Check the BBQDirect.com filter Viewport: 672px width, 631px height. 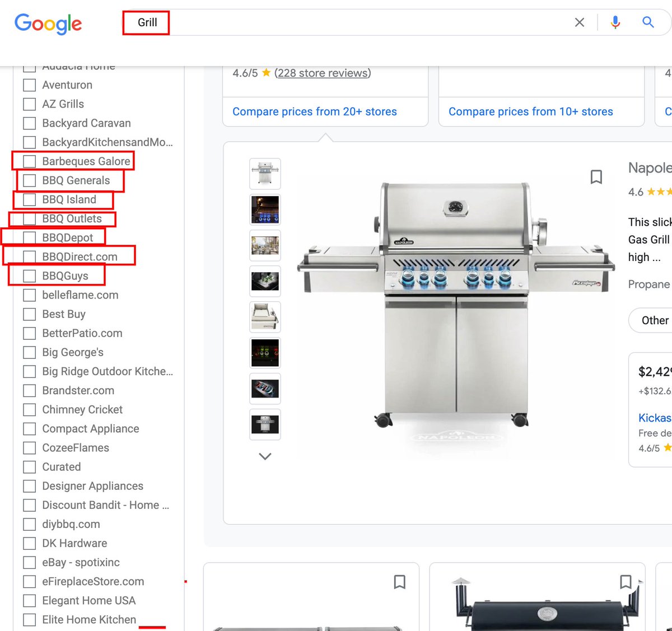(x=30, y=256)
